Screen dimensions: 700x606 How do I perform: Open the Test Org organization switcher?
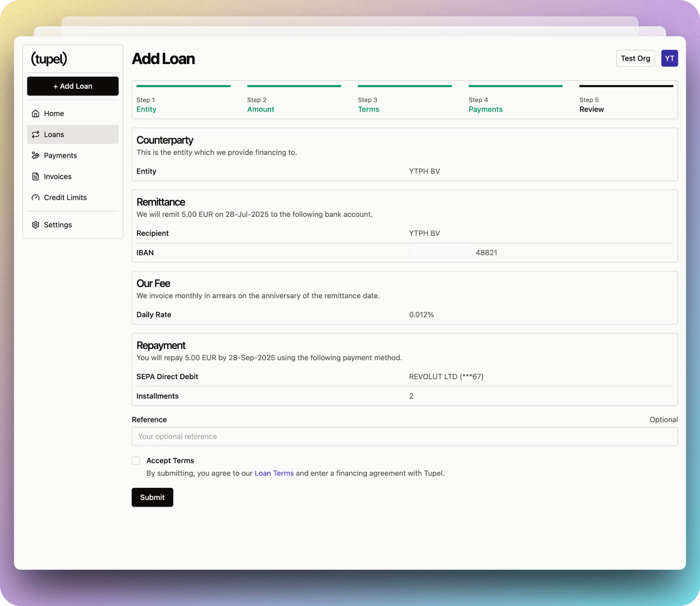pyautogui.click(x=635, y=58)
